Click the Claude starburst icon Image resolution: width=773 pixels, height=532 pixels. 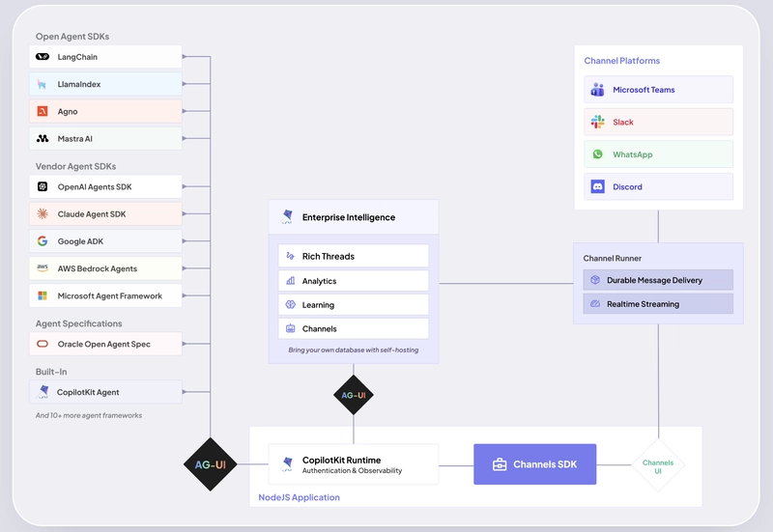click(x=43, y=213)
